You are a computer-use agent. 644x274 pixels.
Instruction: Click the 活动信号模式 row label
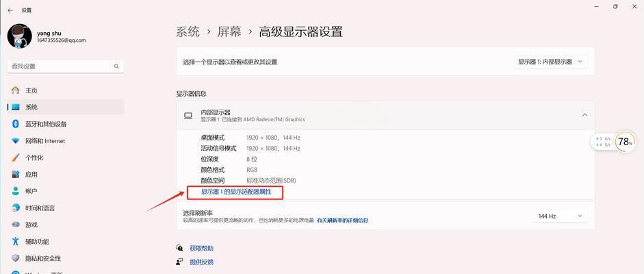218,148
